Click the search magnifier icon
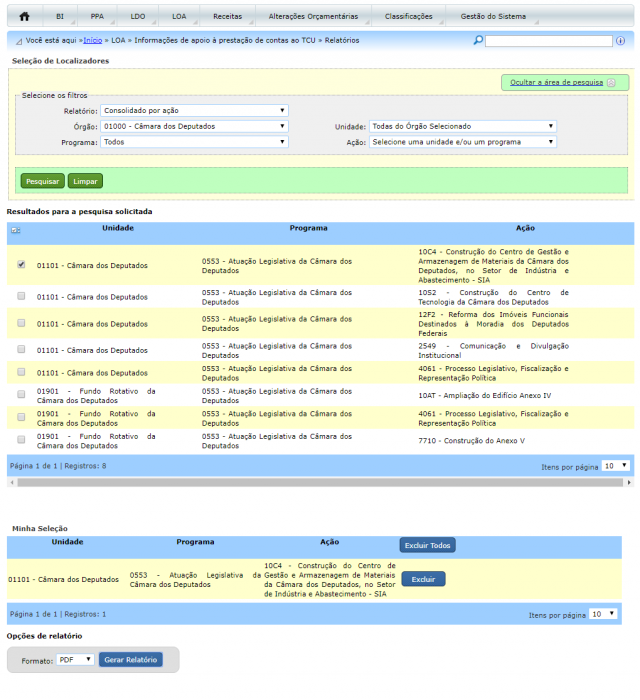 [x=478, y=40]
